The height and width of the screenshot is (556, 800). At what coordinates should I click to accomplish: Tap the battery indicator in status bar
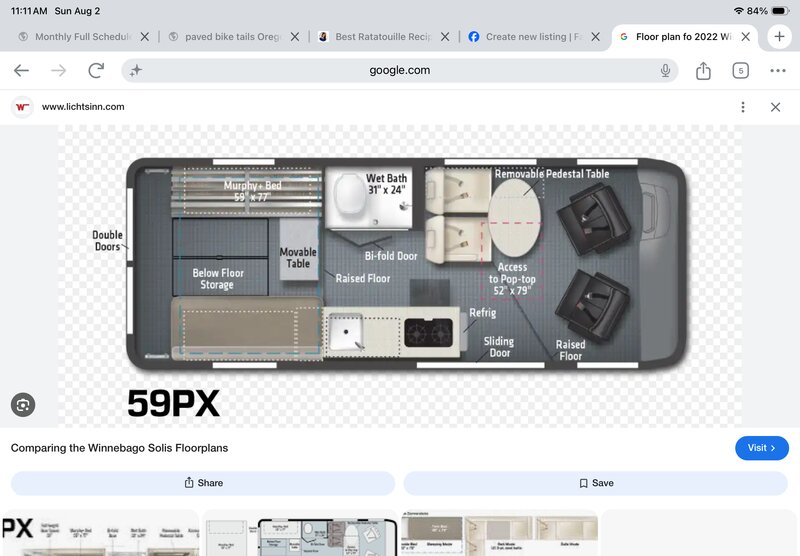781,11
